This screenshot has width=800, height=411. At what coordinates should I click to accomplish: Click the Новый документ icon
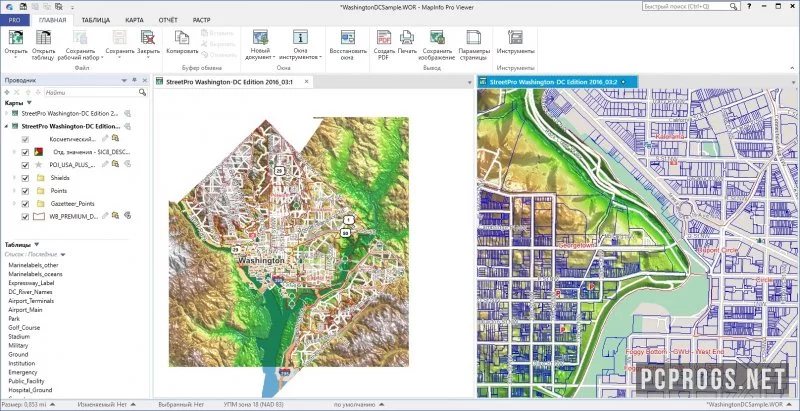pos(261,38)
